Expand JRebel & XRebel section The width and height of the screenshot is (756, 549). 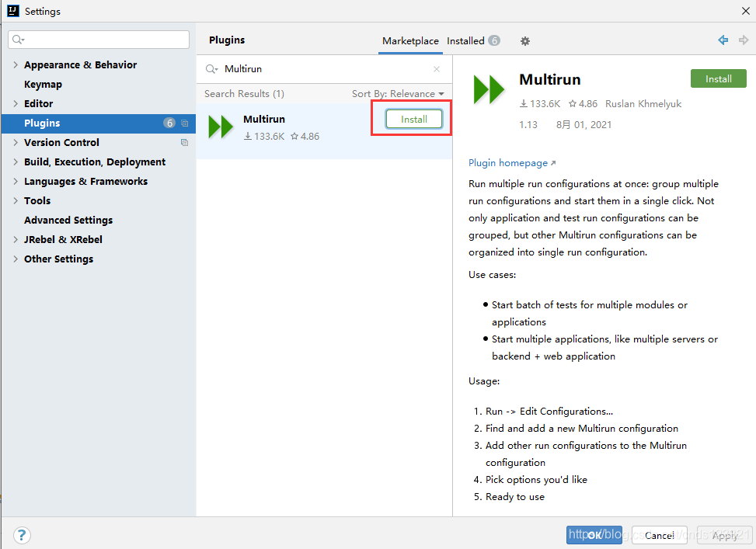point(16,239)
